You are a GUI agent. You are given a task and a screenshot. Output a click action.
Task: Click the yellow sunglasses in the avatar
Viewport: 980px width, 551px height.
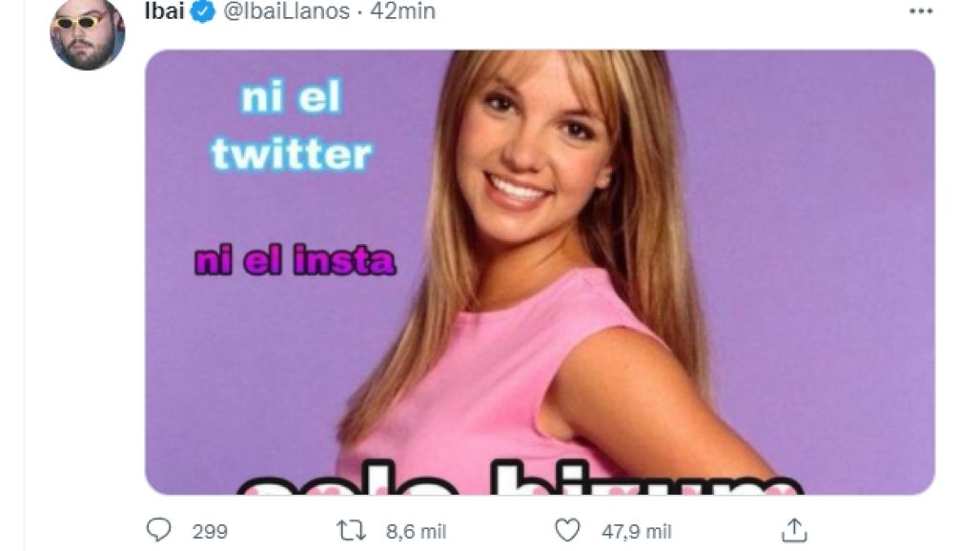pyautogui.click(x=79, y=23)
